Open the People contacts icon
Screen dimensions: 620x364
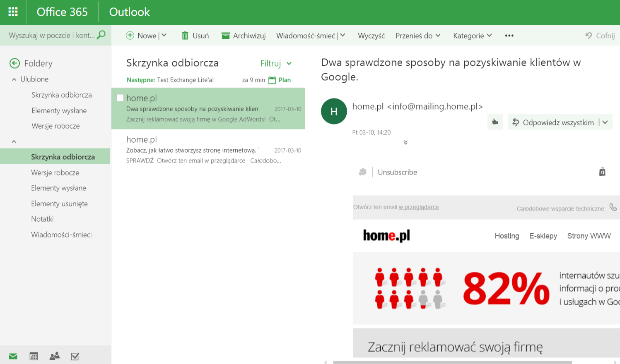[x=54, y=356]
